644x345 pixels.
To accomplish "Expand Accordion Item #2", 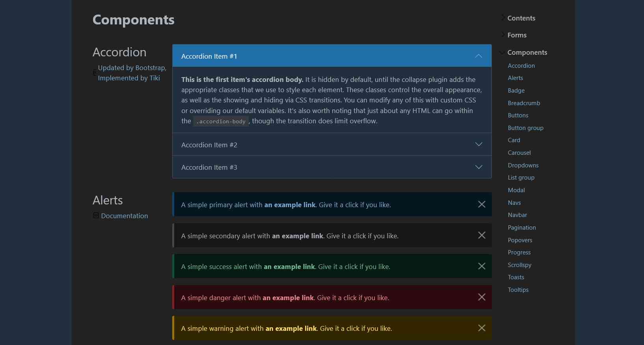I will click(331, 145).
